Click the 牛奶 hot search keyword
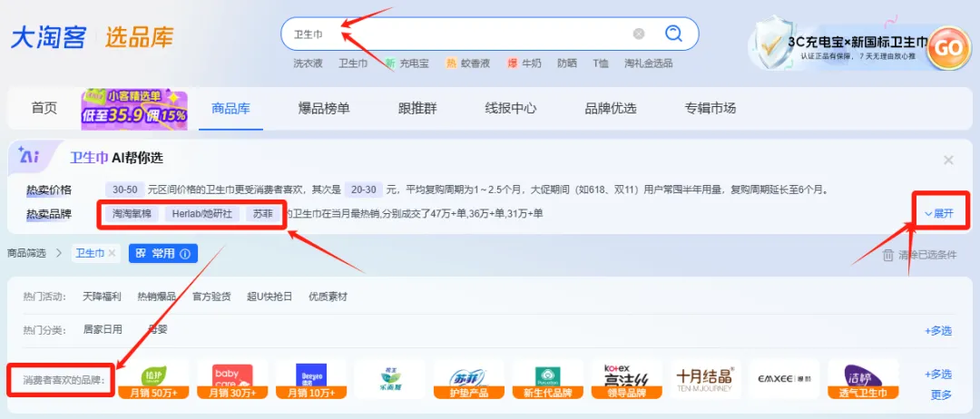Viewport: 980px width, 419px height. click(x=532, y=63)
